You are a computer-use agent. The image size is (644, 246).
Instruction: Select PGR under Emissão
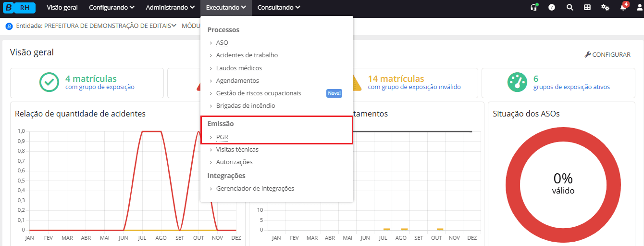222,137
